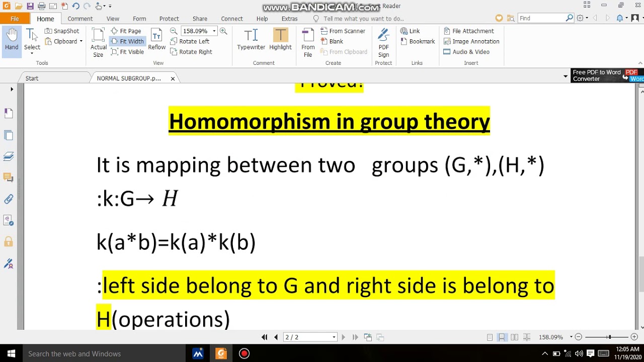The width and height of the screenshot is (644, 362).
Task: Rotate the page right
Action: point(191,52)
